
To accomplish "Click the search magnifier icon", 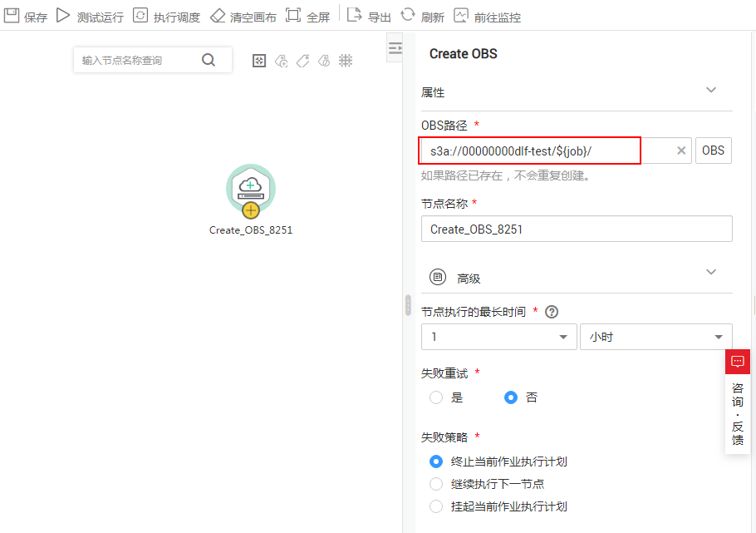I will [x=209, y=60].
